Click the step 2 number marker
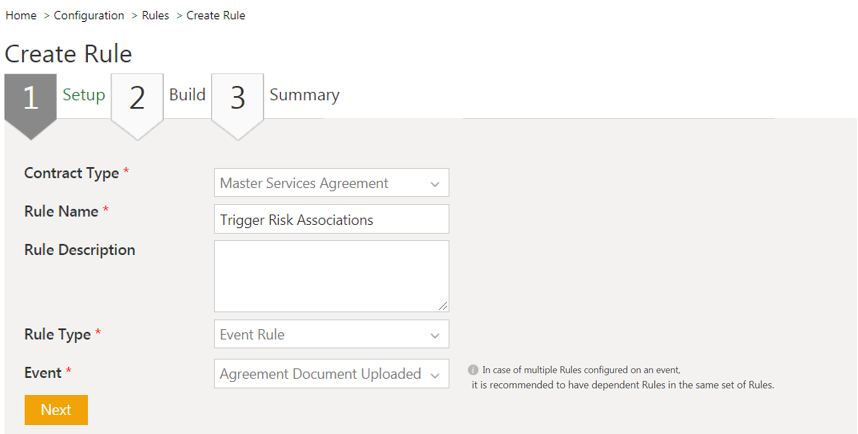 click(x=137, y=98)
